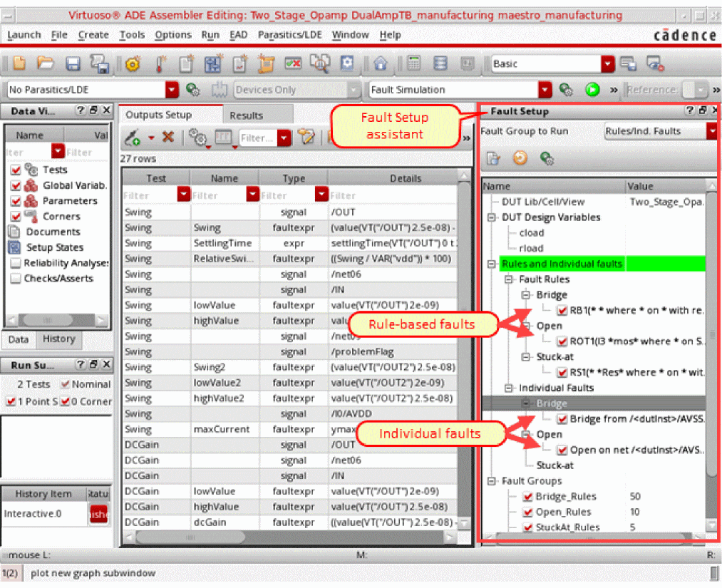This screenshot has height=588, width=722.
Task: Delete output using the red X icon
Action: 168,138
